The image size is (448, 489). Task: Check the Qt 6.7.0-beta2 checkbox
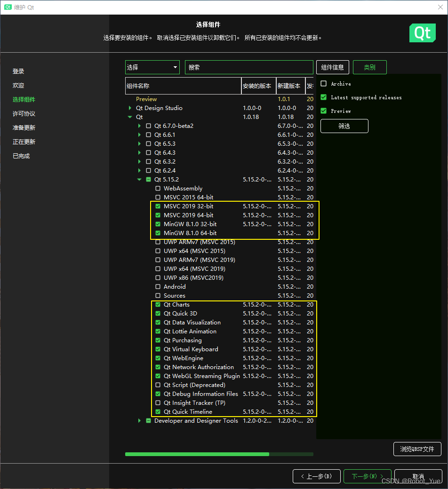coord(149,126)
